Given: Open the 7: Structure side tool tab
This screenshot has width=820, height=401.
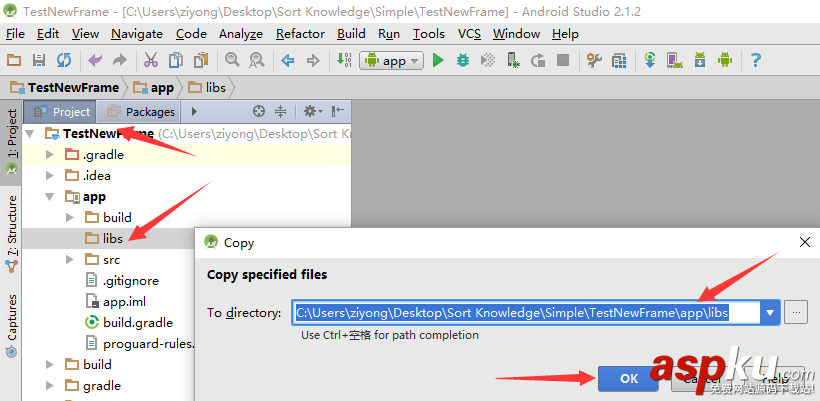Looking at the screenshot, I should coord(12,233).
